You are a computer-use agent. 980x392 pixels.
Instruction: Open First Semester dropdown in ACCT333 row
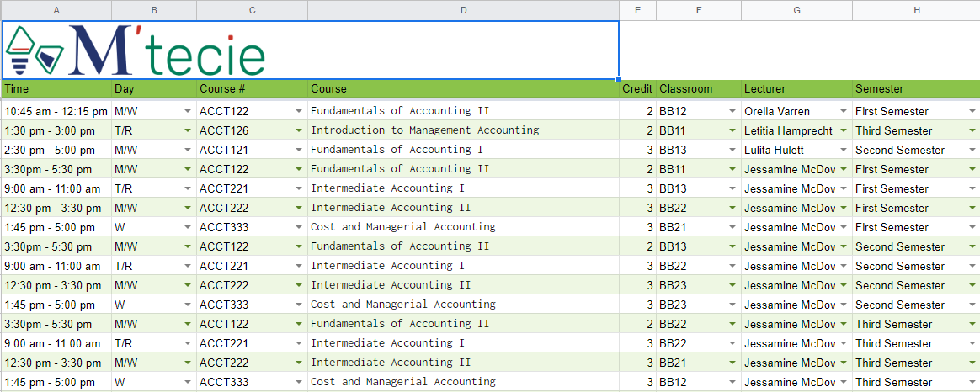tap(972, 228)
